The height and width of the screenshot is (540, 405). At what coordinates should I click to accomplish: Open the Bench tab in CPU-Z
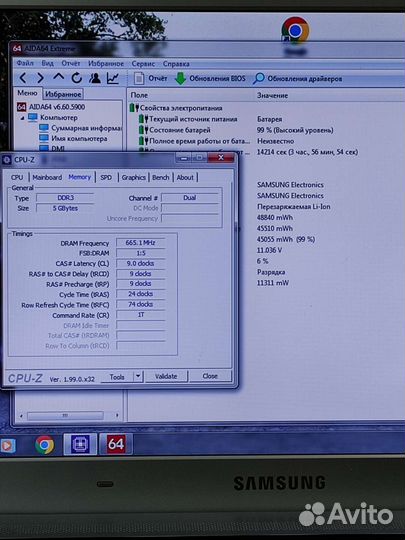[x=160, y=177]
